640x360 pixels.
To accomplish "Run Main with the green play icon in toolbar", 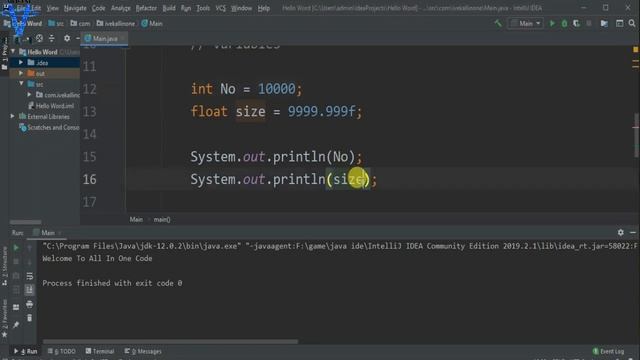I will tap(552, 24).
